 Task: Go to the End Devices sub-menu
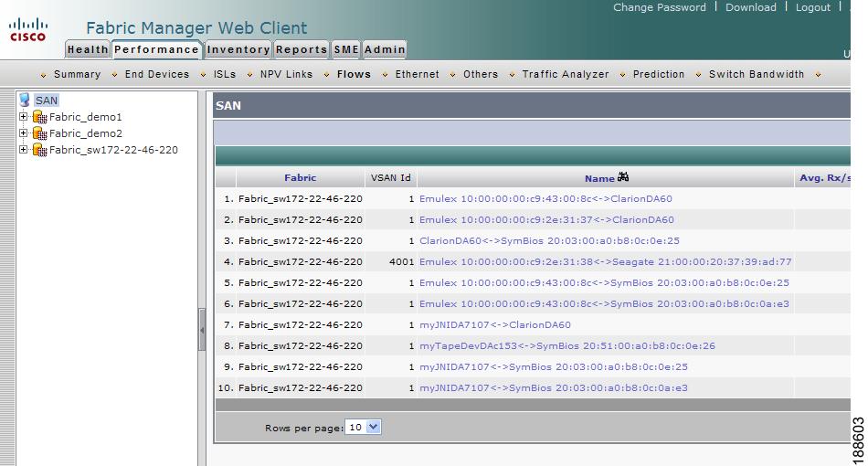click(x=157, y=74)
